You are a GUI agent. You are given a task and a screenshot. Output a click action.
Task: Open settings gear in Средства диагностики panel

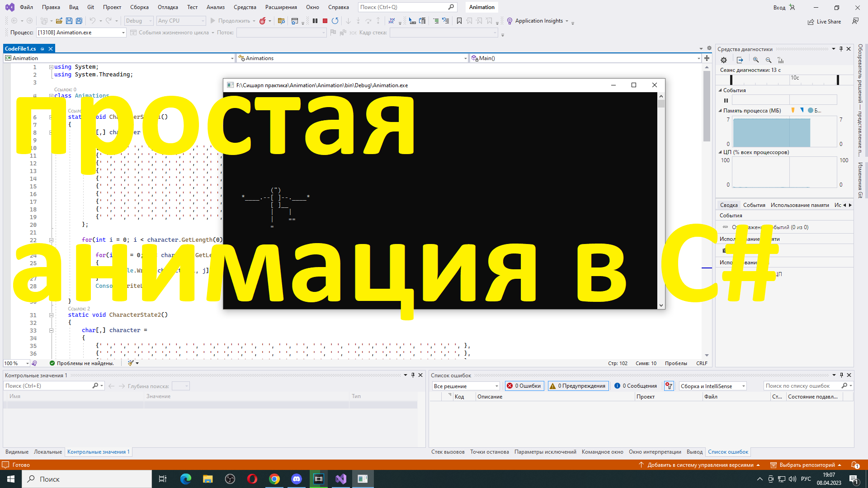[724, 60]
